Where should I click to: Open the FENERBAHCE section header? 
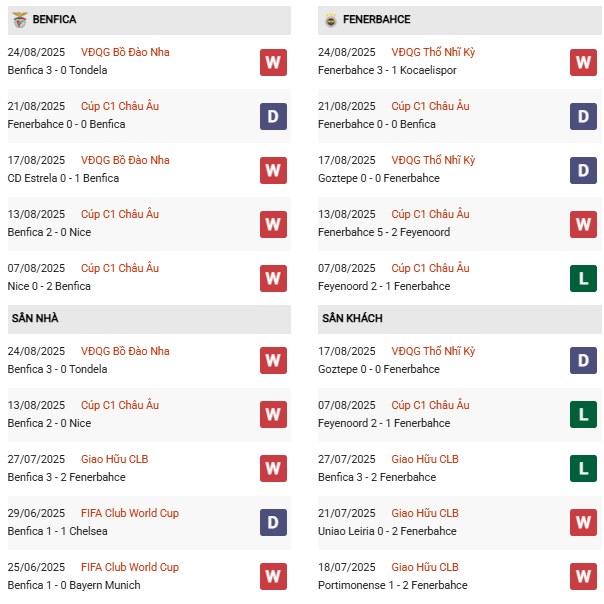click(x=374, y=20)
